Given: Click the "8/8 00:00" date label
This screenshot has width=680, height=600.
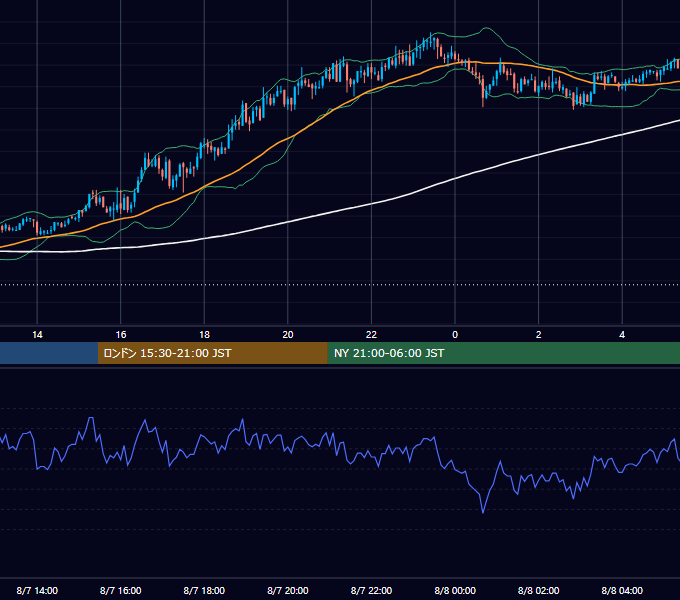Looking at the screenshot, I should pos(455,590).
